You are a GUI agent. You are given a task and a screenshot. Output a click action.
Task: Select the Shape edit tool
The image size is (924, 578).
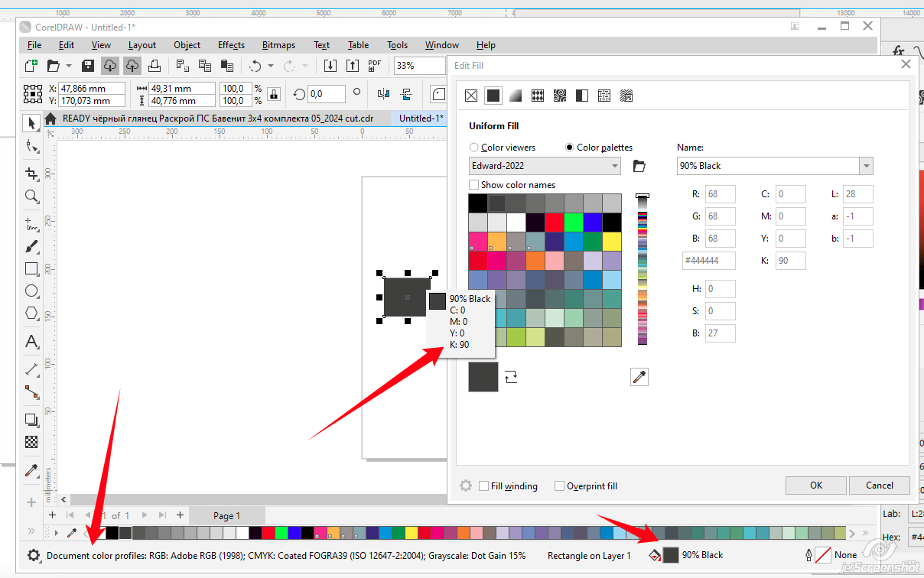[31, 146]
